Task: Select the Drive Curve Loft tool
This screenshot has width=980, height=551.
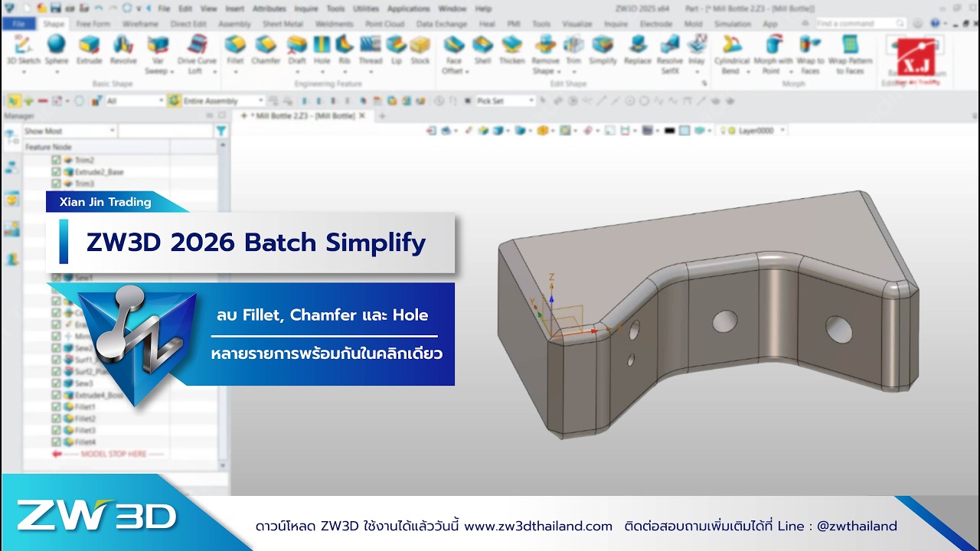Action: 197,54
